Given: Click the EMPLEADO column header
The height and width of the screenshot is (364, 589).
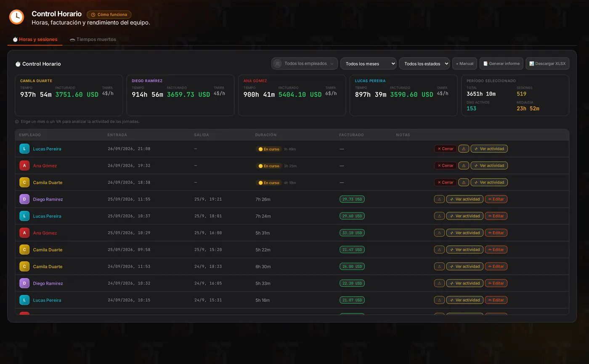Looking at the screenshot, I should point(30,135).
